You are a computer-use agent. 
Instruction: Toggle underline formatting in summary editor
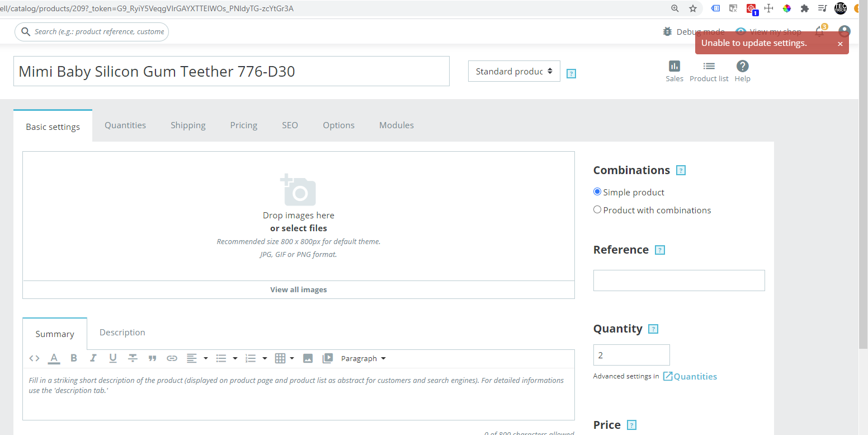(113, 358)
